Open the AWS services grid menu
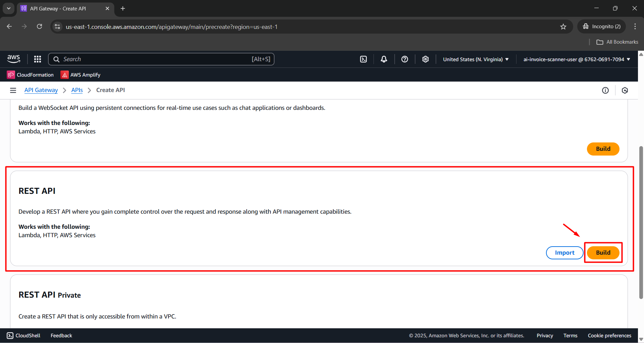The width and height of the screenshot is (644, 343). (38, 59)
